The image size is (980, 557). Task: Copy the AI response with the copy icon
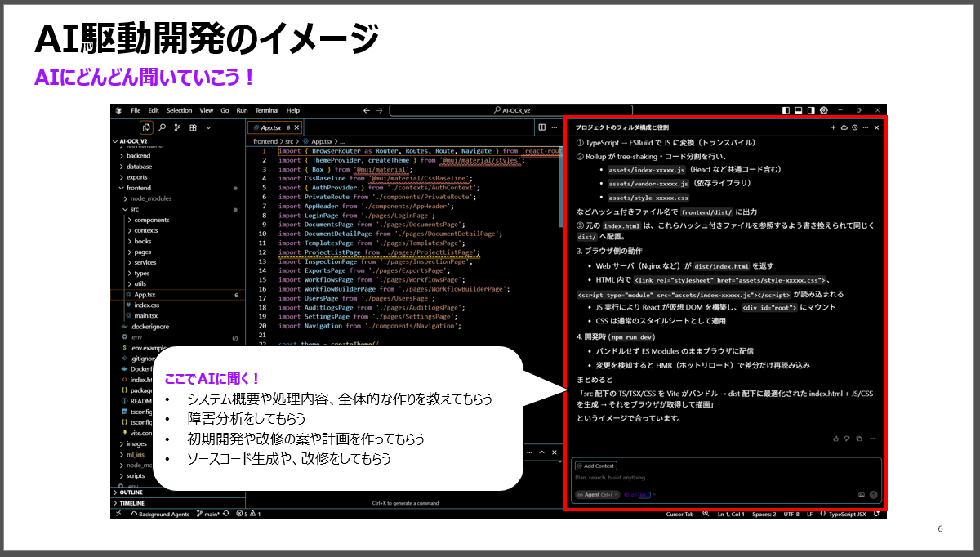(x=857, y=439)
